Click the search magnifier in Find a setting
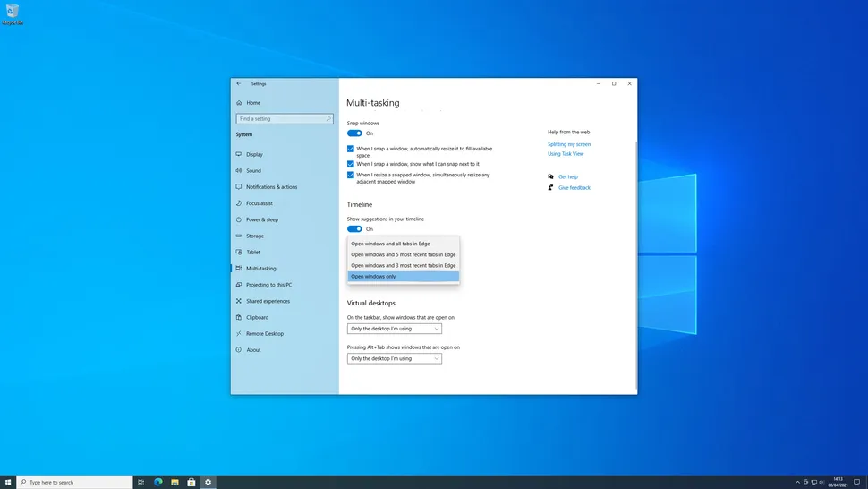The image size is (868, 489). pos(328,118)
